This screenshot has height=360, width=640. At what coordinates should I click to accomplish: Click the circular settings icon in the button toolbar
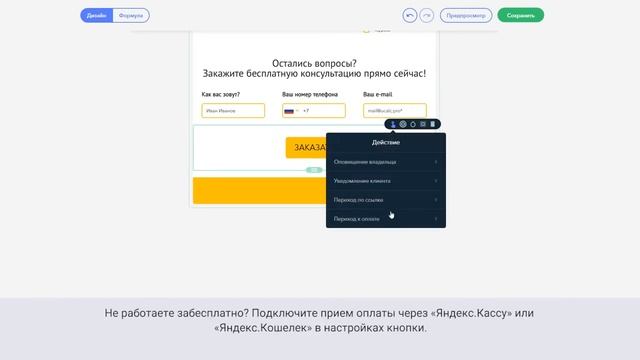coord(403,124)
